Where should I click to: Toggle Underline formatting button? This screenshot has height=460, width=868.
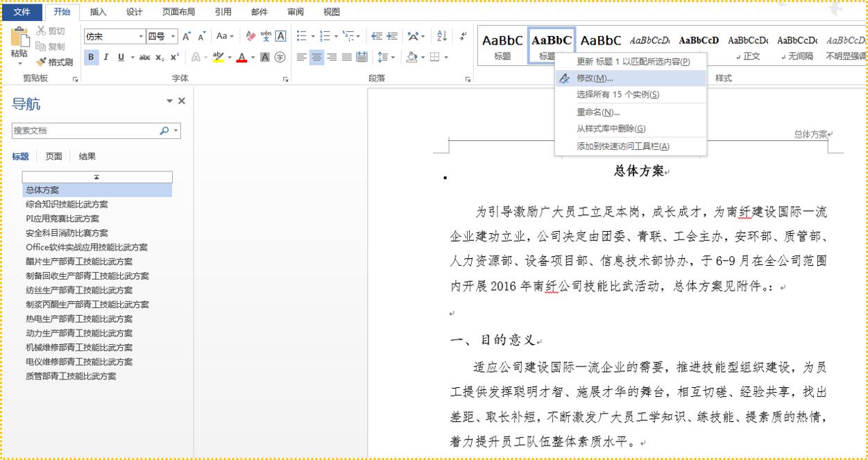pos(121,57)
